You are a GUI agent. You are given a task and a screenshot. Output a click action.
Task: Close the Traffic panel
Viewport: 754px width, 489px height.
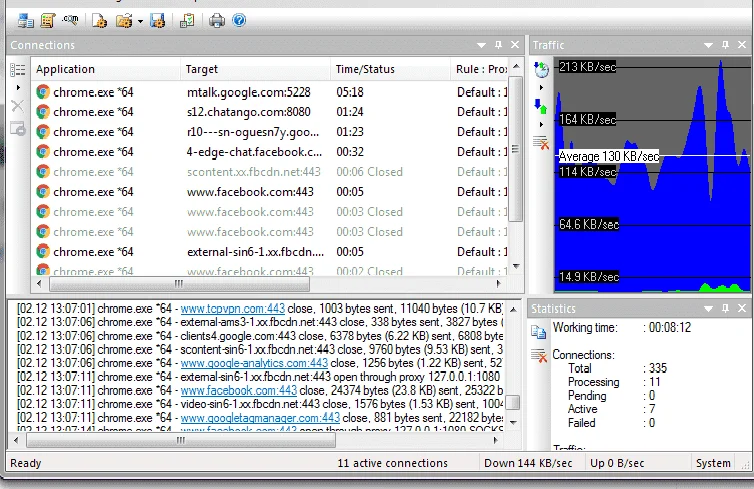[x=742, y=45]
